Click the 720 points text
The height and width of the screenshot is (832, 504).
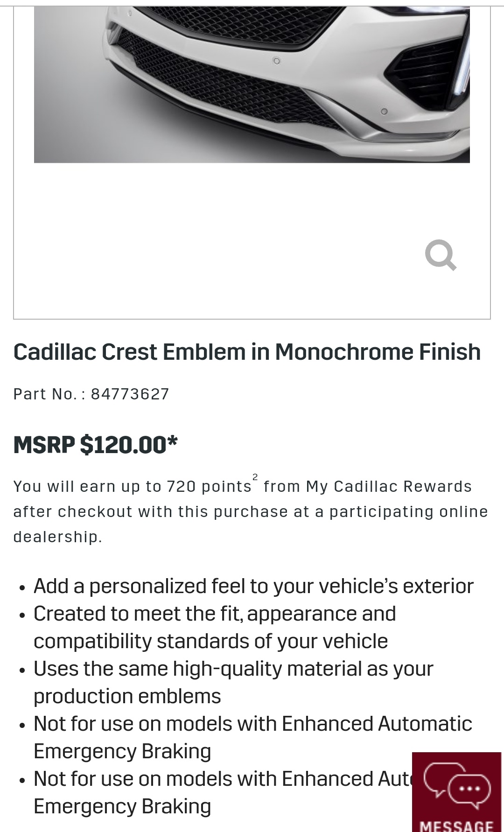209,487
